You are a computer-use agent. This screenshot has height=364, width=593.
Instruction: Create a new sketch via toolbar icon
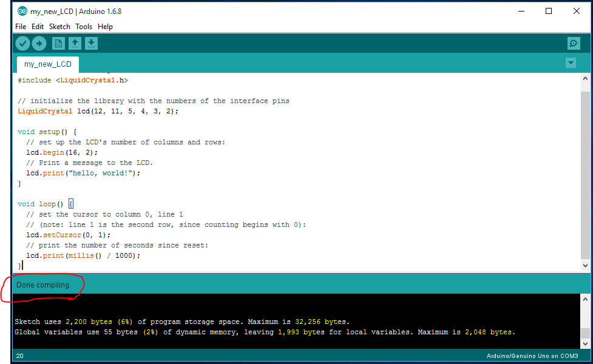pos(58,43)
